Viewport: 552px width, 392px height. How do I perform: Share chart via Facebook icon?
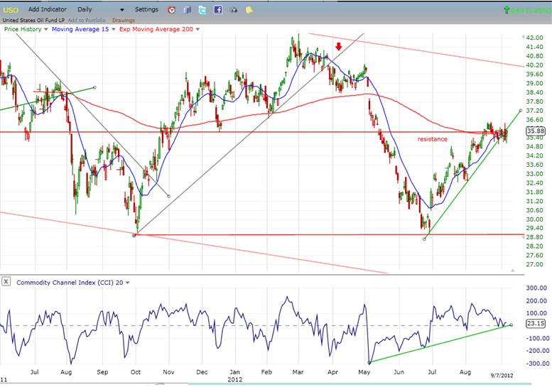point(218,10)
